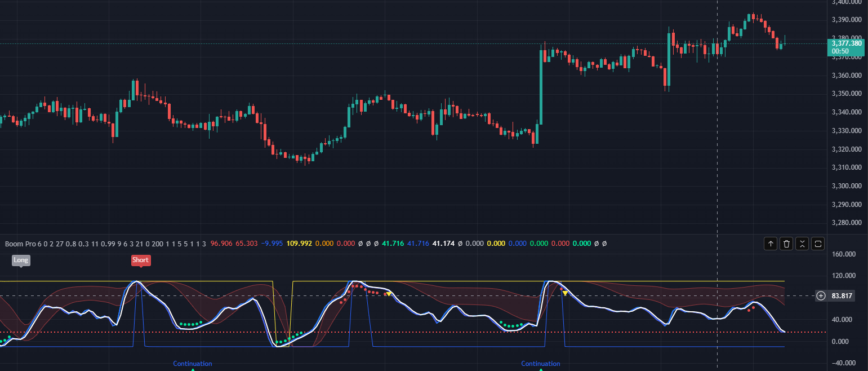The width and height of the screenshot is (868, 371).
Task: Click the second yellow down triangle marker
Action: click(x=565, y=293)
